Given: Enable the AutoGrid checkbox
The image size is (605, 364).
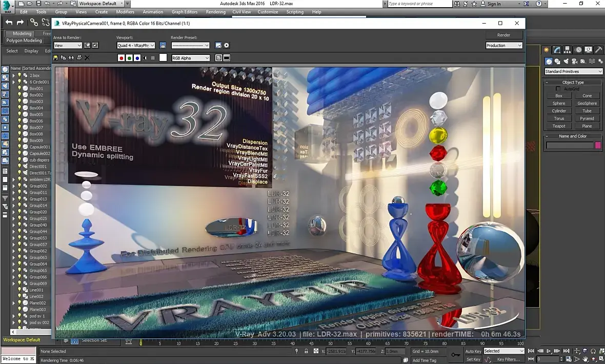Looking at the screenshot, I should tap(558, 89).
